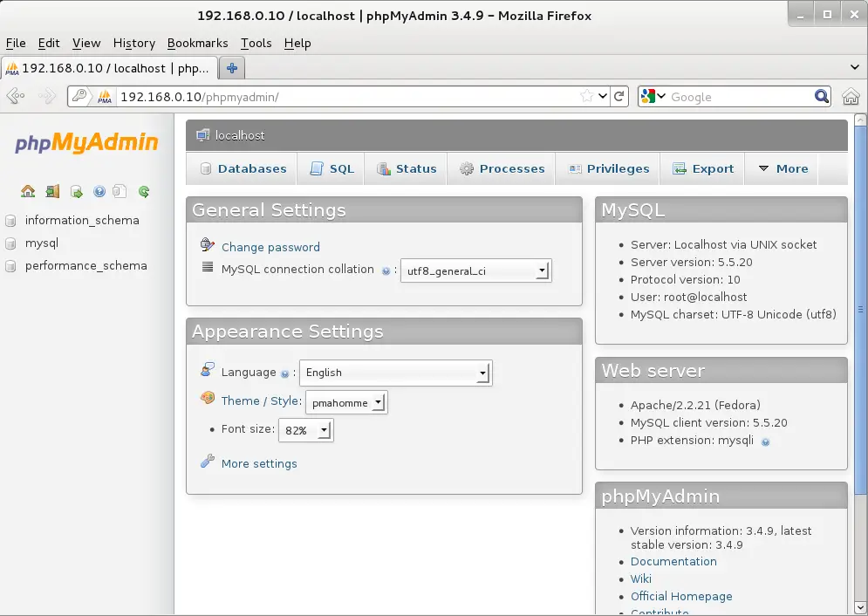Click the localhost server breadcrumb link
868x616 pixels.
point(240,135)
